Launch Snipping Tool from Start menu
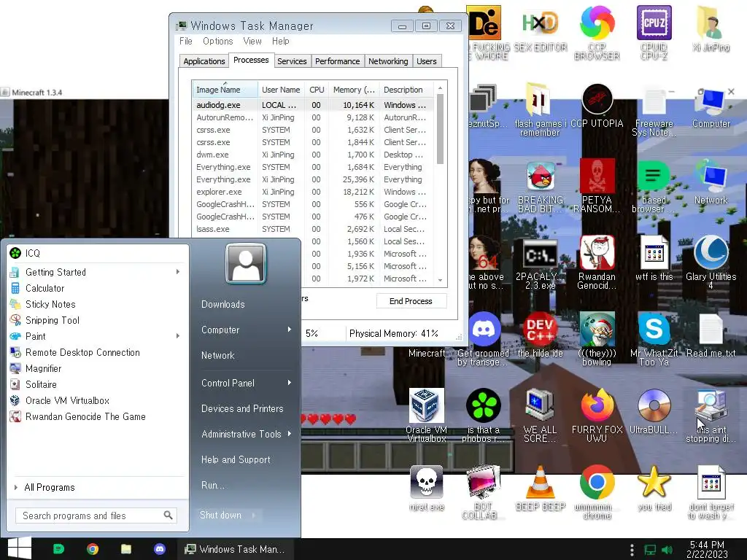747x560 pixels. click(98, 320)
